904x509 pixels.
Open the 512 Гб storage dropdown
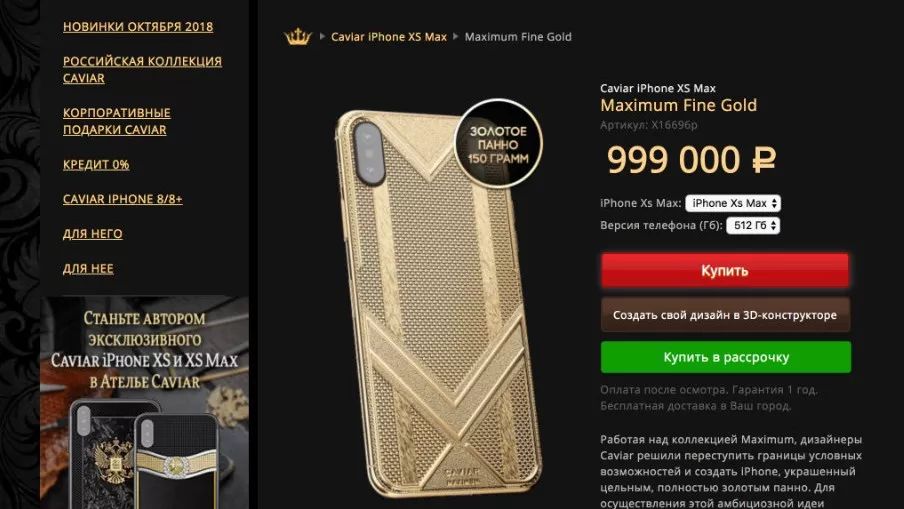753,225
